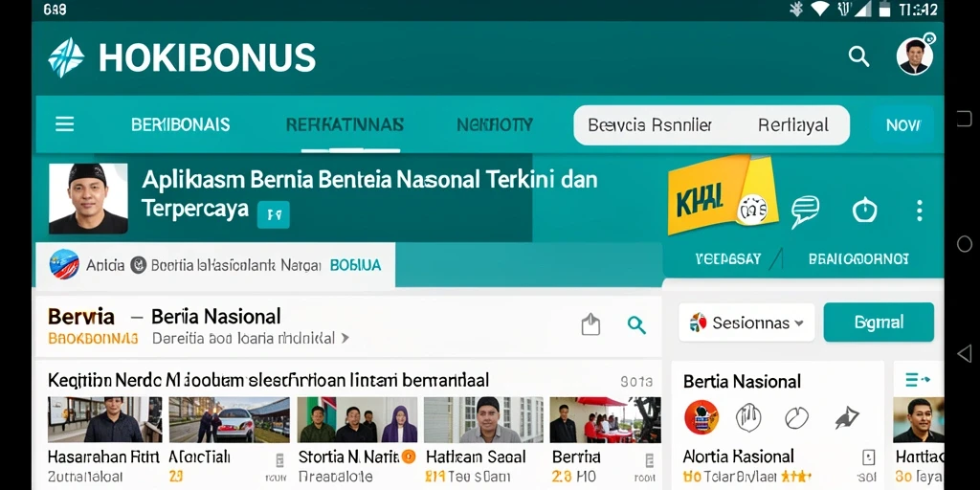The height and width of the screenshot is (490, 980).
Task: Tap the Android home circle button
Action: [965, 244]
